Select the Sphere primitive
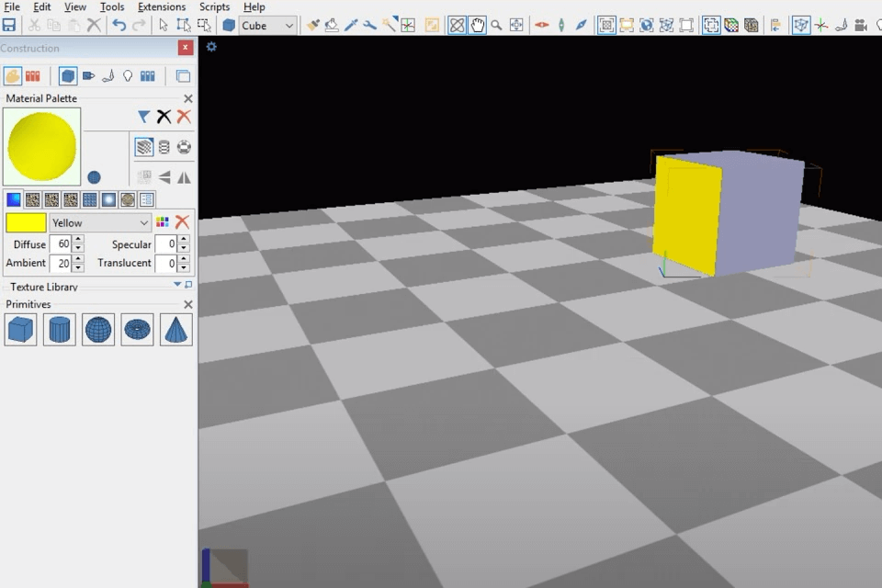Viewport: 882px width, 588px height. (97, 330)
